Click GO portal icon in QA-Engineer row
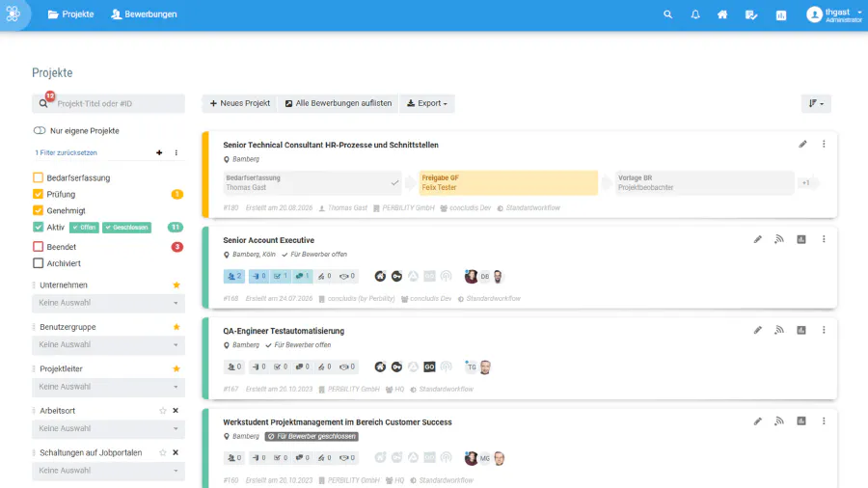The width and height of the screenshot is (868, 488). [x=429, y=366]
